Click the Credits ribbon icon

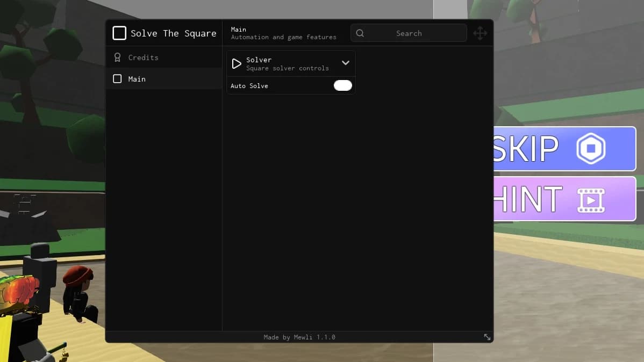click(118, 57)
